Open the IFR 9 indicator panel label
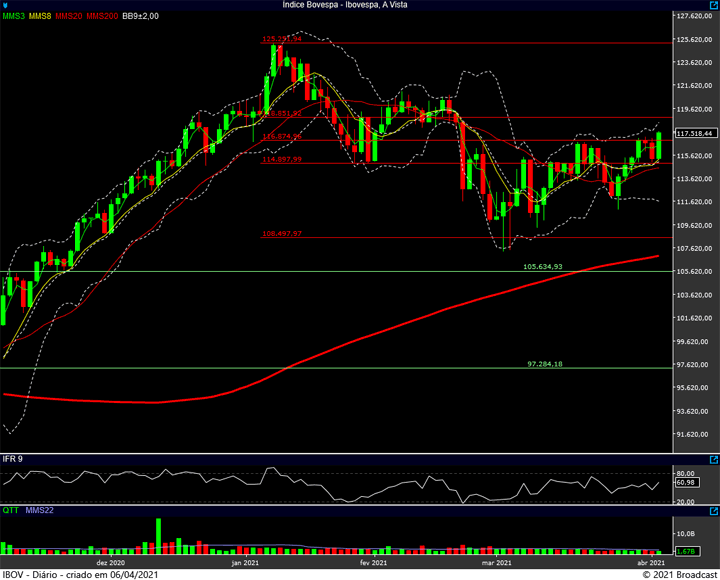The height and width of the screenshot is (580, 720). pyautogui.click(x=13, y=459)
